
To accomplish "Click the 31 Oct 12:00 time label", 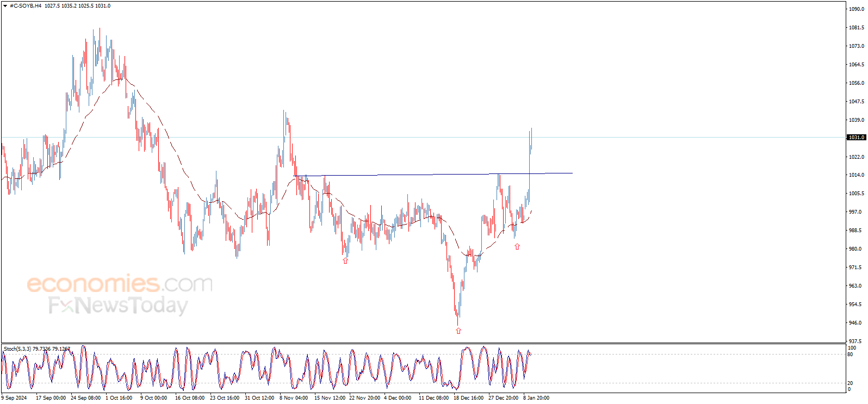I will click(259, 398).
